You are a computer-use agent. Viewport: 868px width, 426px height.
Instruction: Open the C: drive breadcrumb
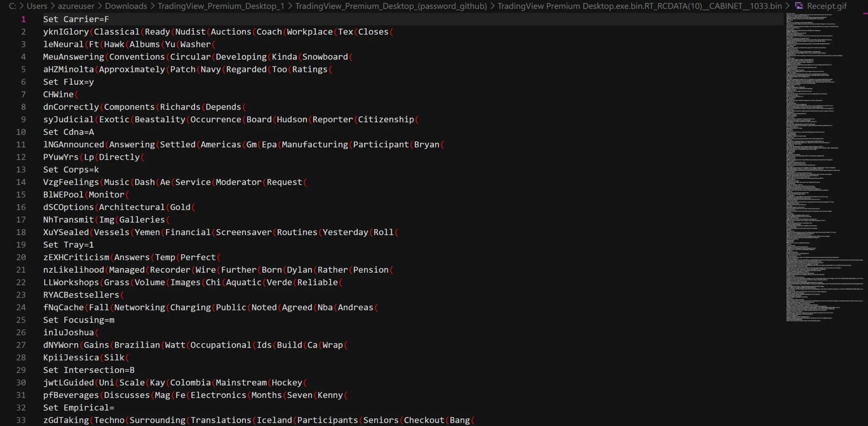(13, 6)
